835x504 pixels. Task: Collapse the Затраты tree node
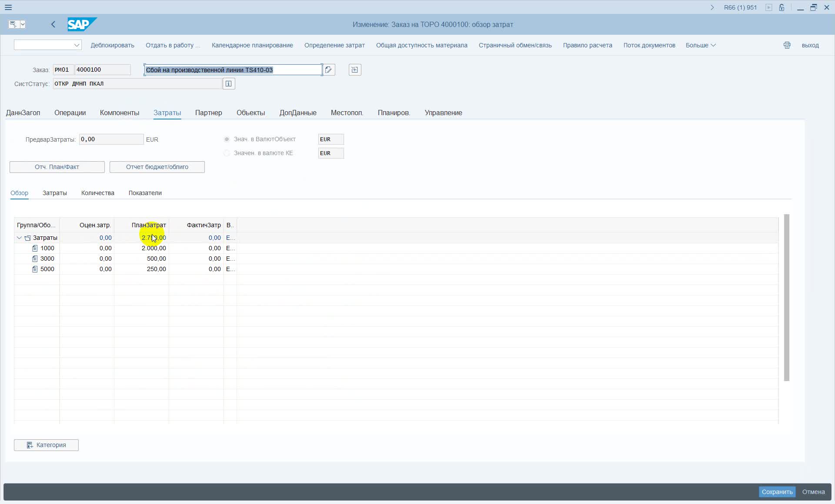(x=19, y=238)
